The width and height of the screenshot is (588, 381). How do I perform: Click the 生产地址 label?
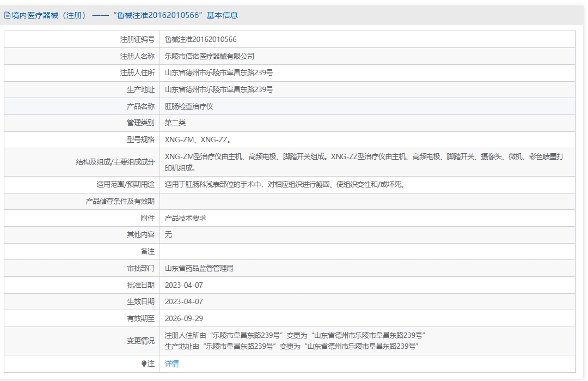[140, 90]
